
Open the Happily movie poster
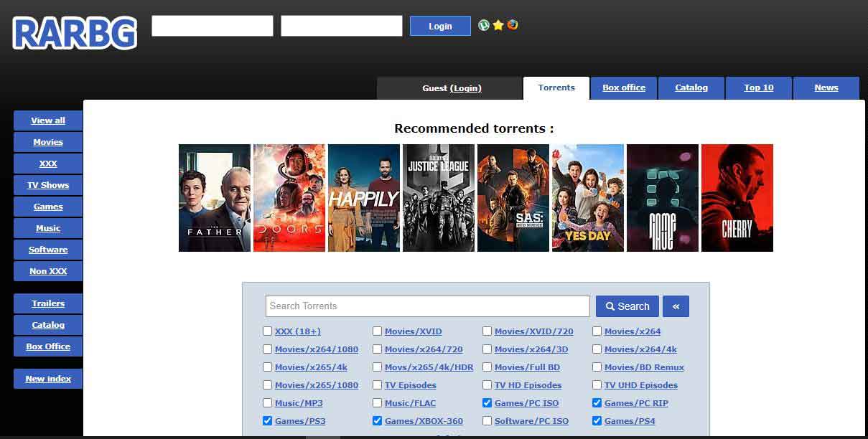click(364, 198)
